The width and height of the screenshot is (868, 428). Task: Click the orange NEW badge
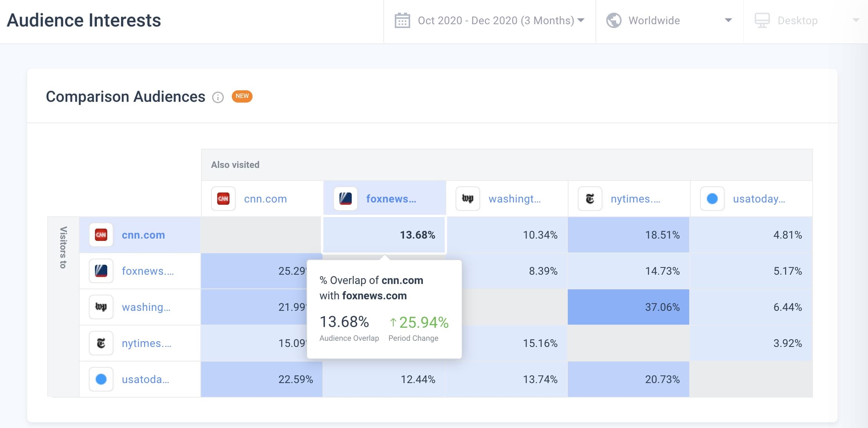(242, 96)
